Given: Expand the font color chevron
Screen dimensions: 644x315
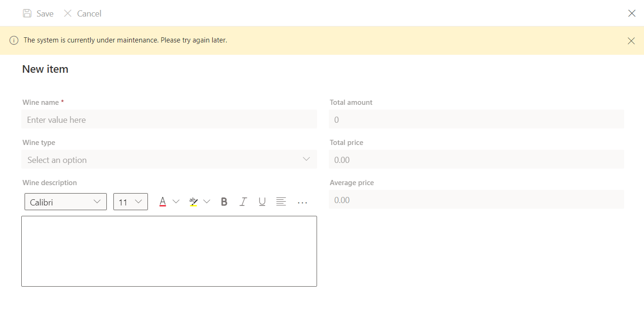Looking at the screenshot, I should coord(176,201).
